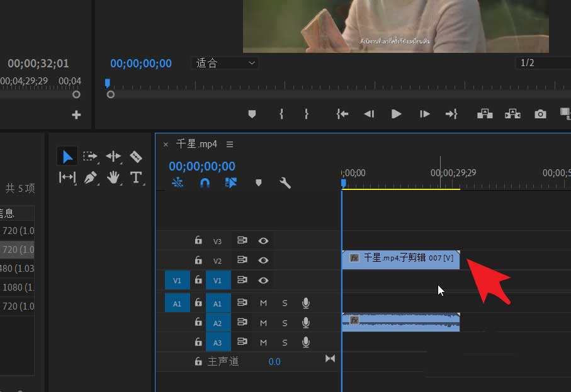This screenshot has height=392, width=571.
Task: Open the playback resolution 1/2 dropdown
Action: pyautogui.click(x=541, y=63)
